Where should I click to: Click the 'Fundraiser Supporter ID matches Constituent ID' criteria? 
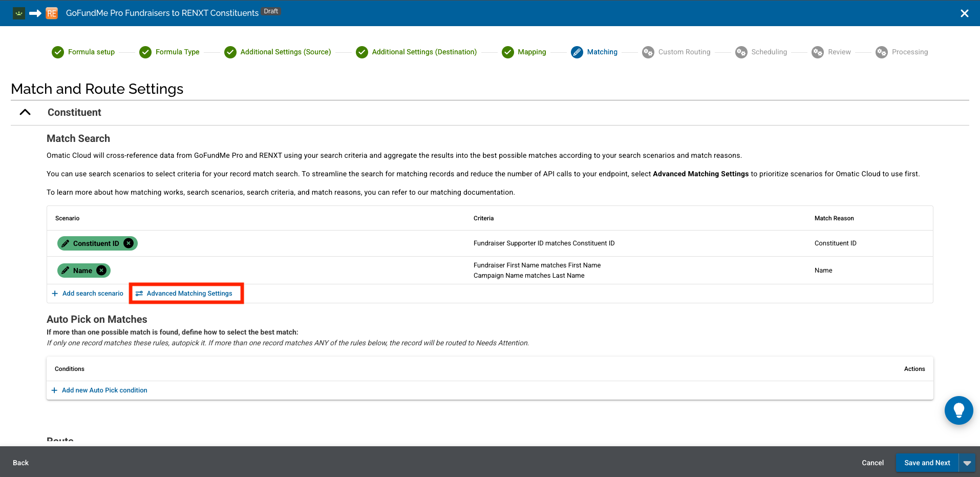coord(544,243)
